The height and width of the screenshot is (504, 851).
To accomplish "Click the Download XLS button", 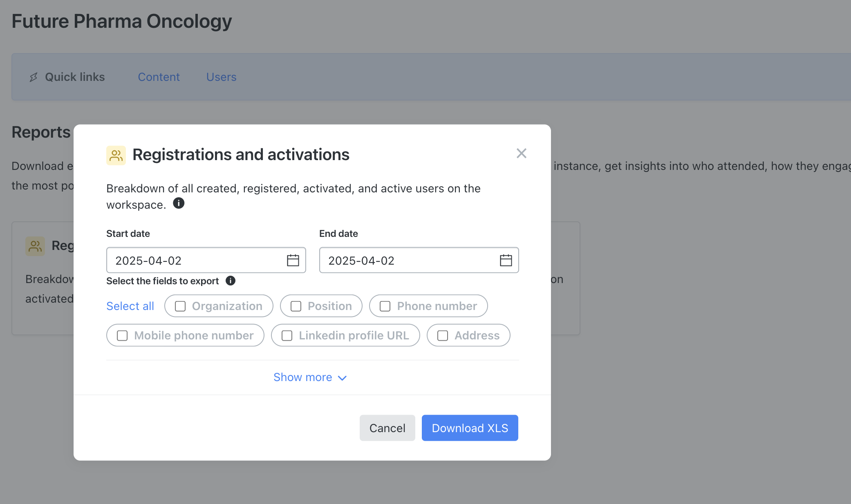I will point(470,428).
